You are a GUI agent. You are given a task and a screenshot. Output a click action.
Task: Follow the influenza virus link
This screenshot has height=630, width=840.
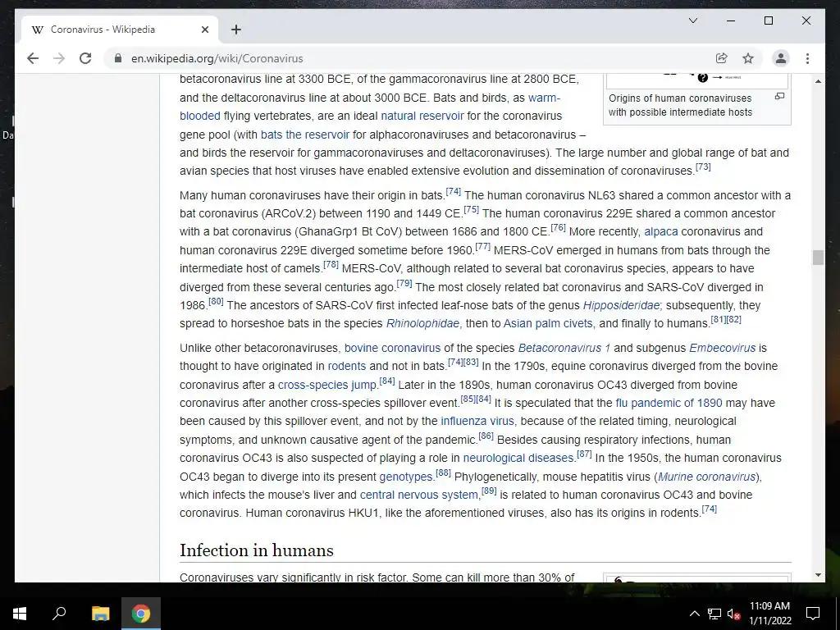click(x=477, y=421)
